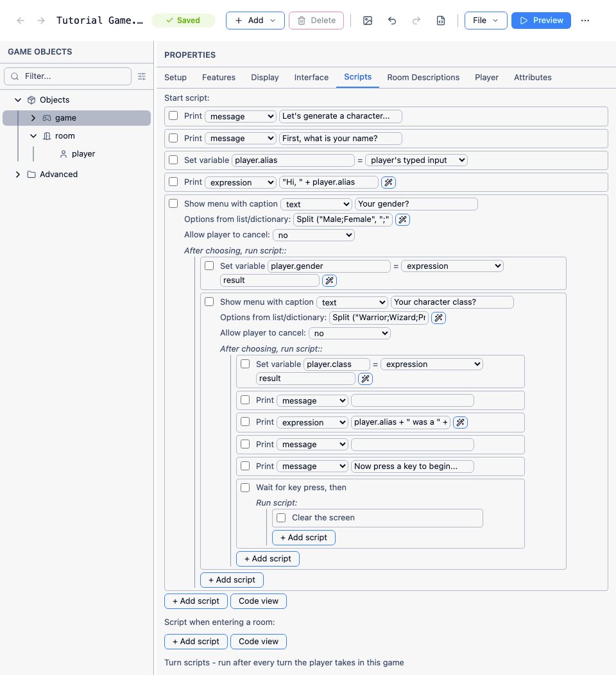Click the Filter search input field
The height and width of the screenshot is (675, 616).
(x=67, y=76)
